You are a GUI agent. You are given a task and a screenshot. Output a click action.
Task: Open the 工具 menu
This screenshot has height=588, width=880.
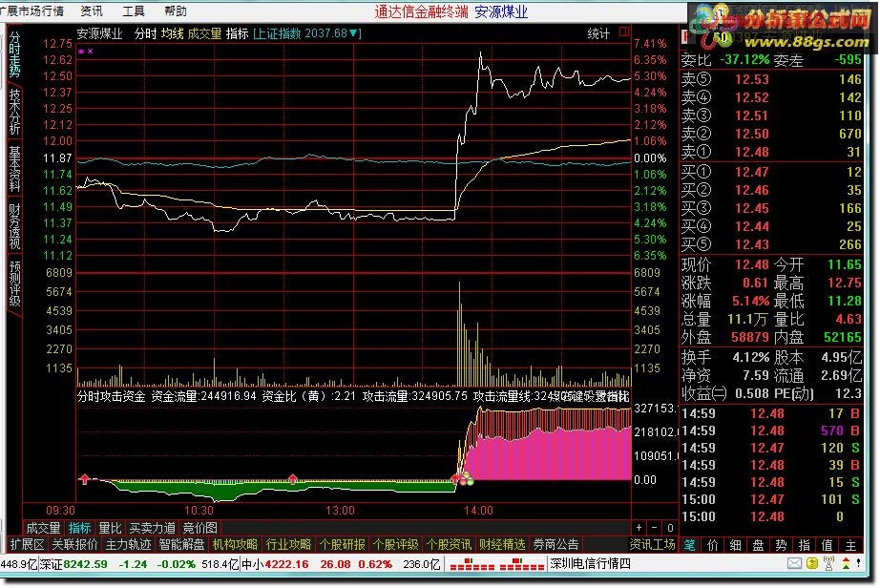[x=134, y=10]
